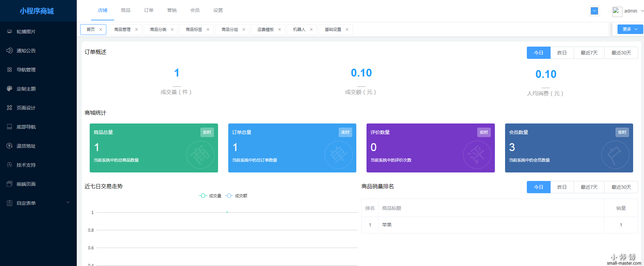Close the 首页 tab

point(101,30)
